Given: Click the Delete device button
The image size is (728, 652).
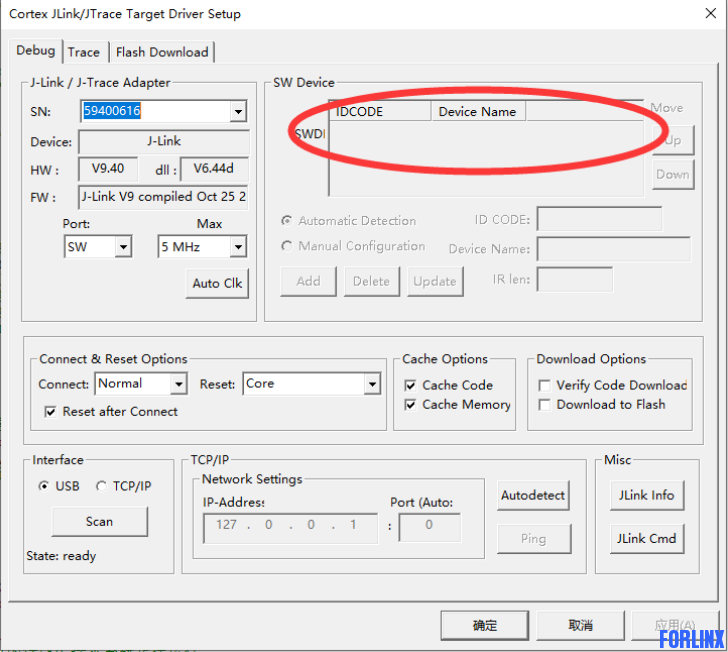Looking at the screenshot, I should tap(371, 281).
